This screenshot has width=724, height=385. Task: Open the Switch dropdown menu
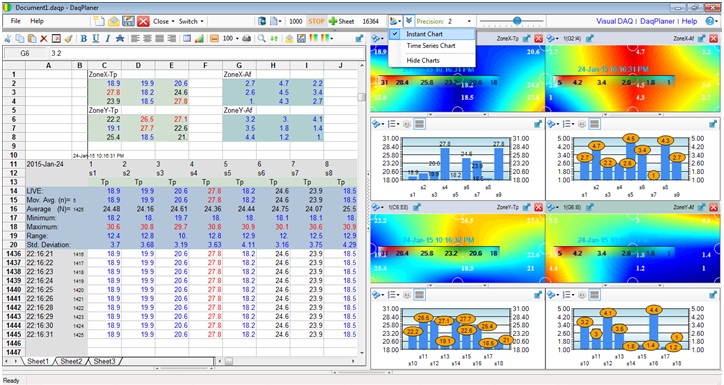tap(192, 21)
